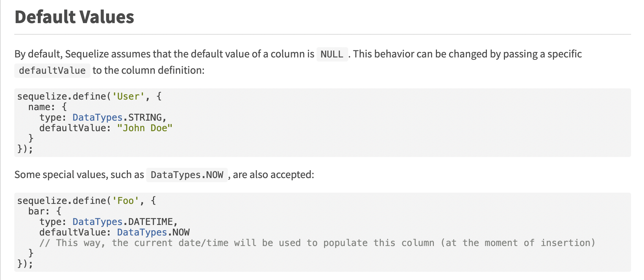Click the NULL inline code badge

click(x=332, y=54)
